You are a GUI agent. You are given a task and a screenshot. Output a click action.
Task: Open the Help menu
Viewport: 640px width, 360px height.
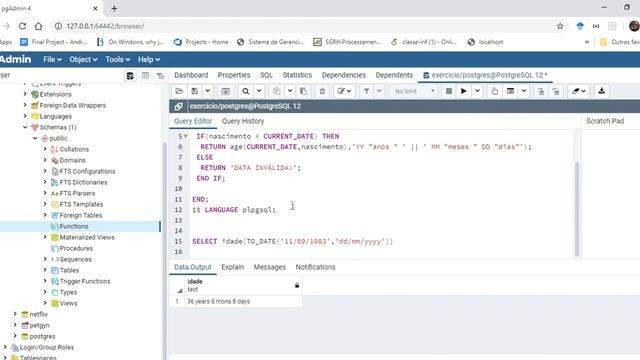pos(149,60)
